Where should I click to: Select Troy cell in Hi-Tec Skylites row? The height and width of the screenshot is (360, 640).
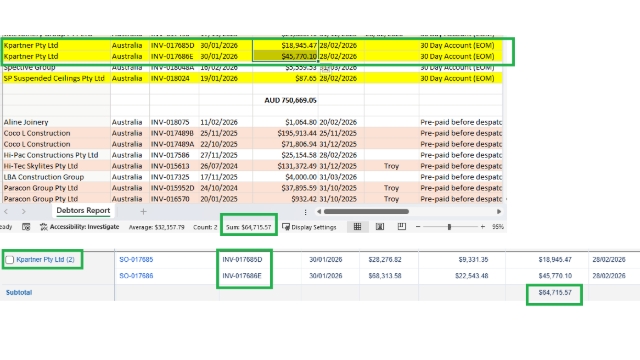click(x=391, y=166)
